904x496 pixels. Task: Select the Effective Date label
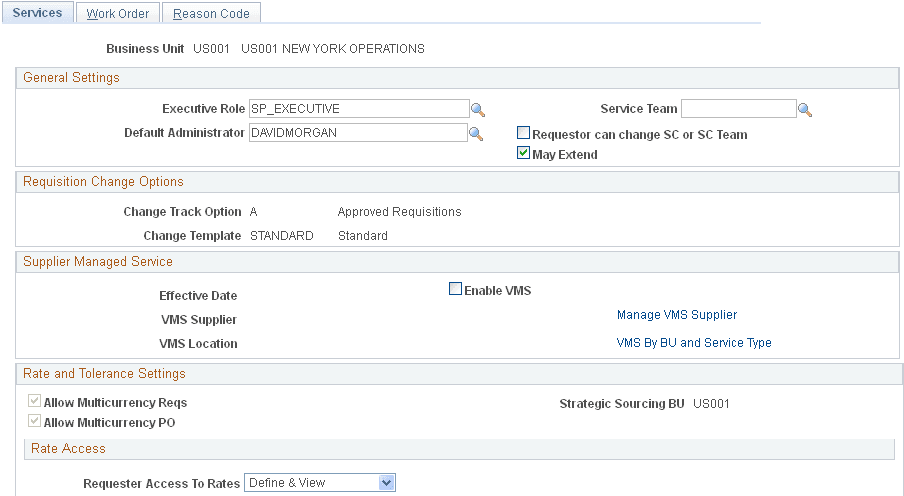198,296
